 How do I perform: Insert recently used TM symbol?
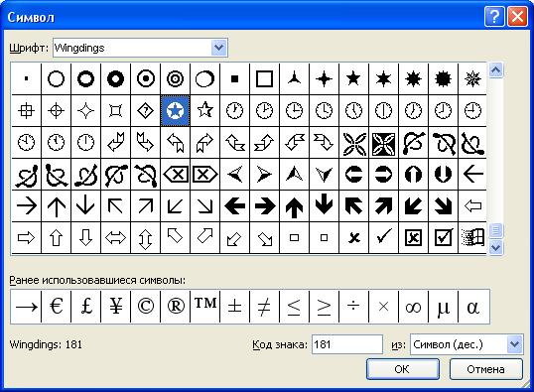(205, 307)
